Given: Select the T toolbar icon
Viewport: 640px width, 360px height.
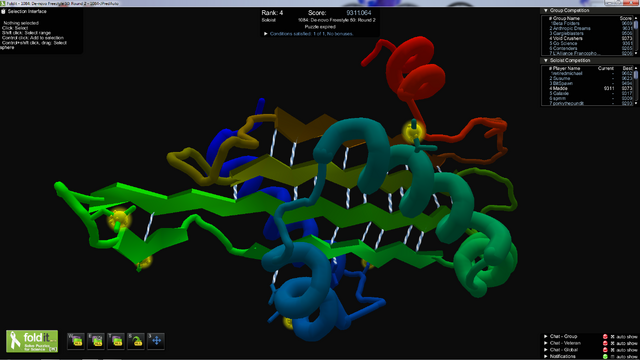Looking at the screenshot, I should coord(116,341).
